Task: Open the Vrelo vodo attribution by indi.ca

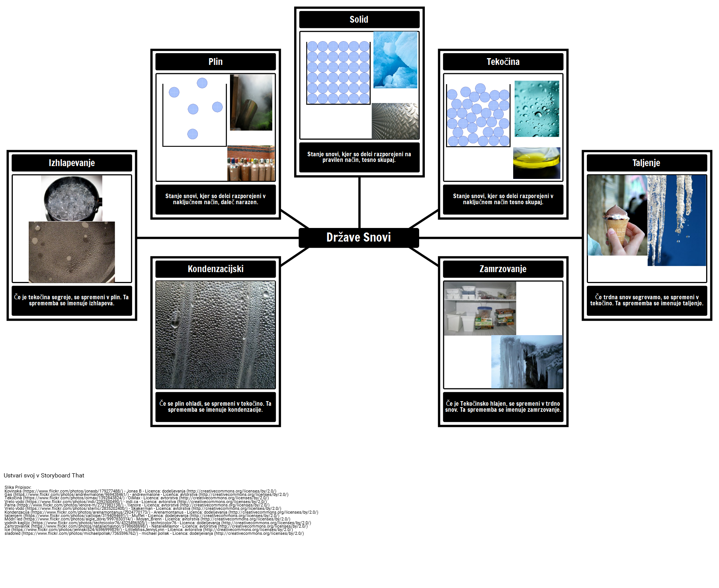Action: click(x=136, y=502)
